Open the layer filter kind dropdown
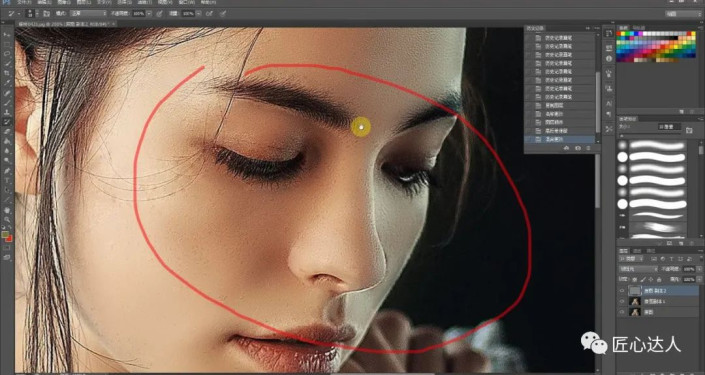Viewport: 705px width, 375px height. point(631,259)
